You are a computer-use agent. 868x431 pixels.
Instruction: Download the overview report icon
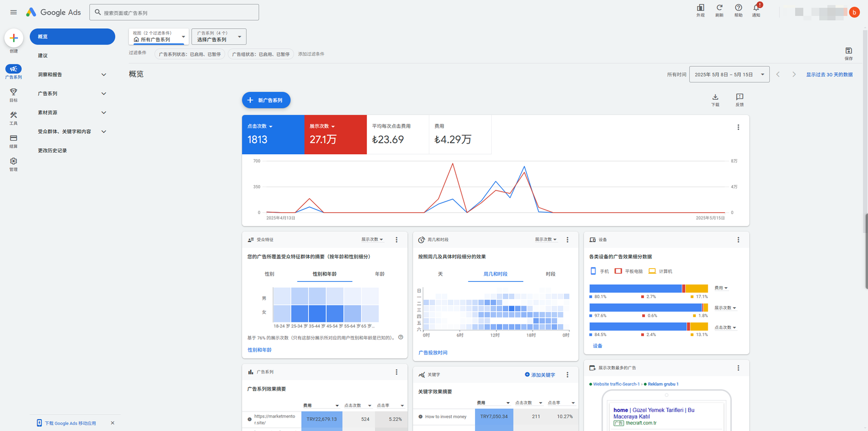coord(715,98)
